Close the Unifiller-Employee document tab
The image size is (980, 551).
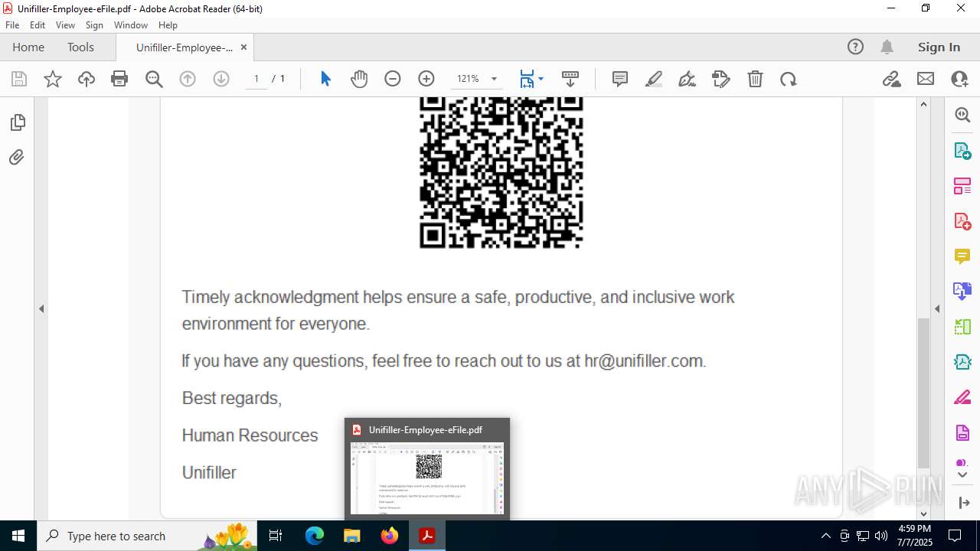pos(243,47)
